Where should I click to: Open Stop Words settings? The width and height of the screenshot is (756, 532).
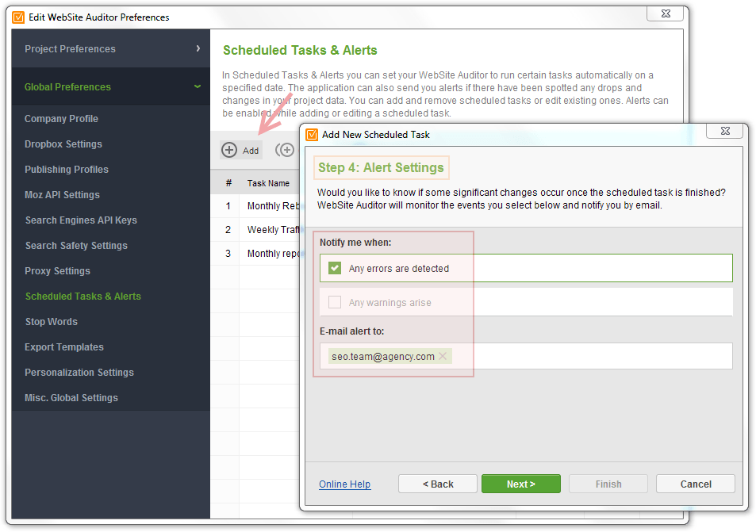click(51, 321)
